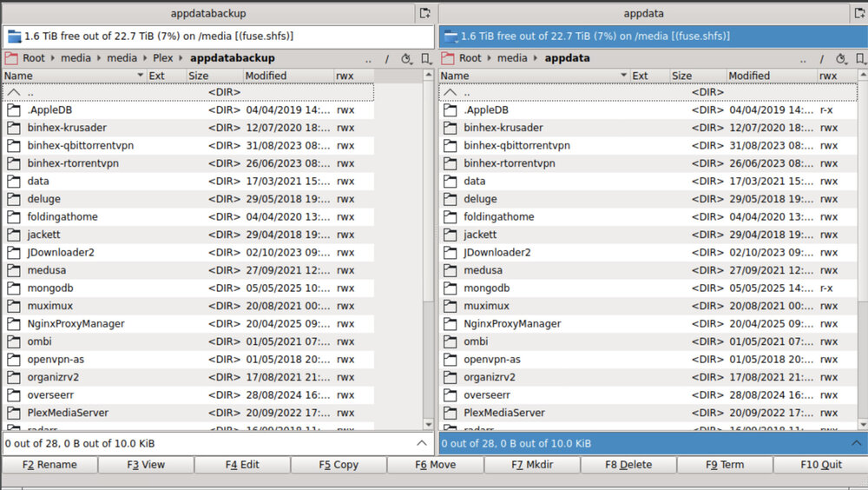868x490 pixels.
Task: Click F5 Copy button
Action: pos(339,465)
